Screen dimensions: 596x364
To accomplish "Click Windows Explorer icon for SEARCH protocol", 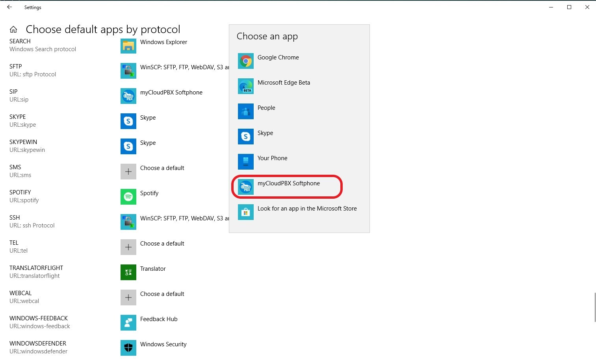I will coord(128,46).
